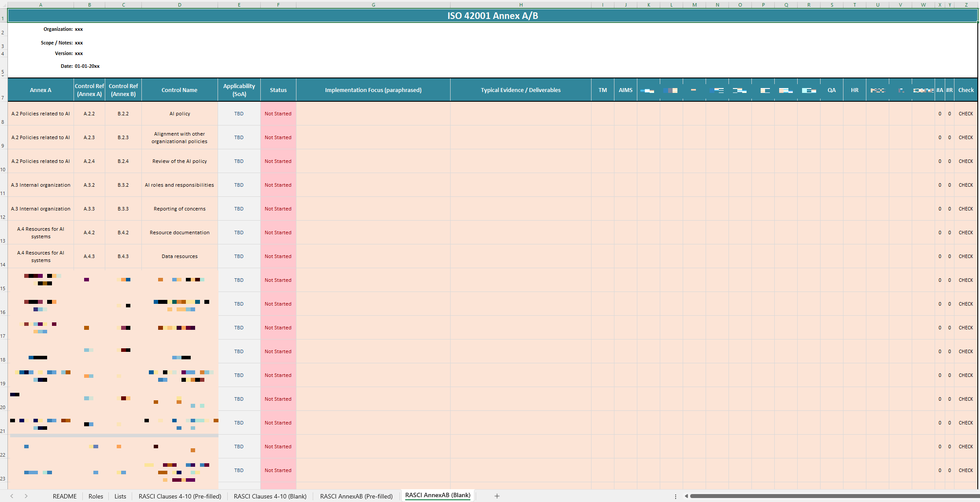980x502 pixels.
Task: Click the ISO 42001 Annex A/B title cell
Action: [492, 16]
